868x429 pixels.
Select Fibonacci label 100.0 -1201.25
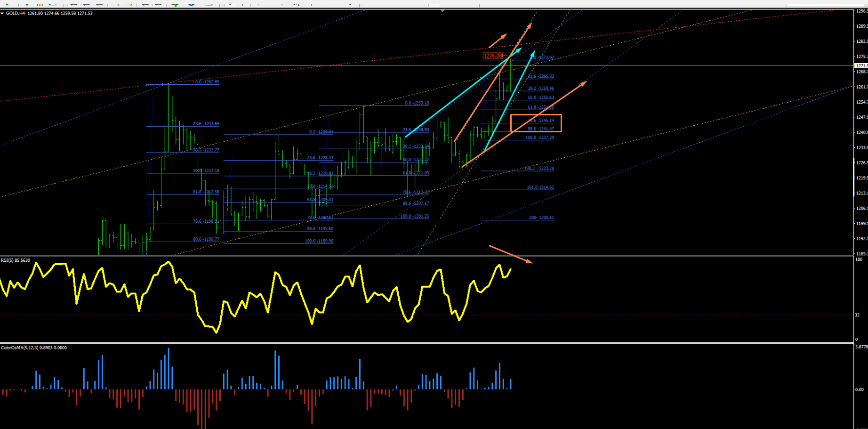(x=415, y=216)
